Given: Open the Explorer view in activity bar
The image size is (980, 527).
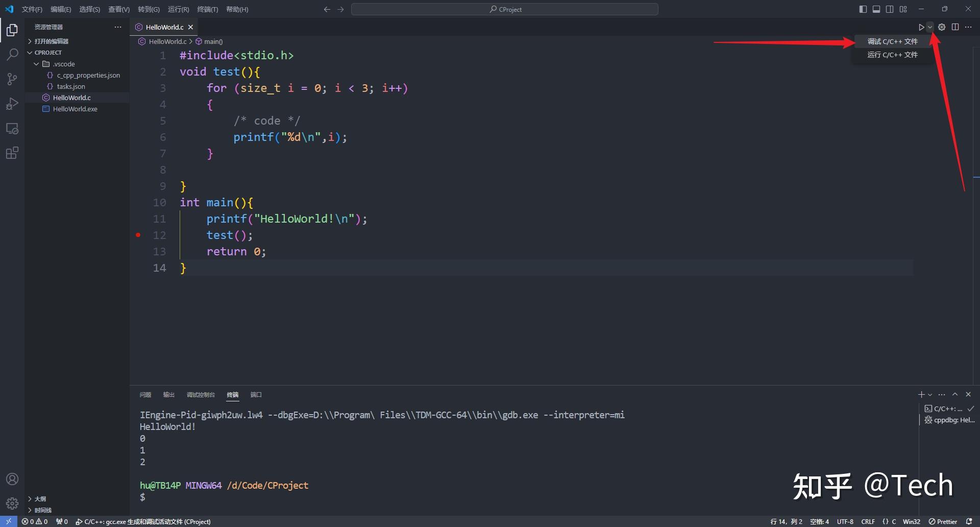Looking at the screenshot, I should click(x=12, y=30).
